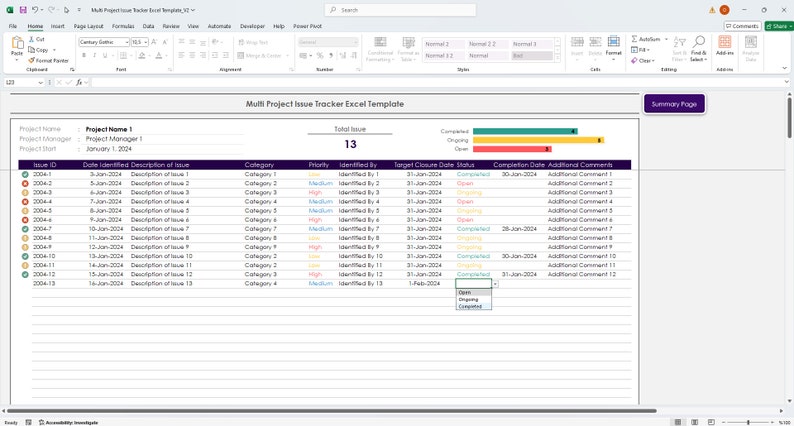
Task: Select the Additional Comment 5 cell
Action: point(580,211)
